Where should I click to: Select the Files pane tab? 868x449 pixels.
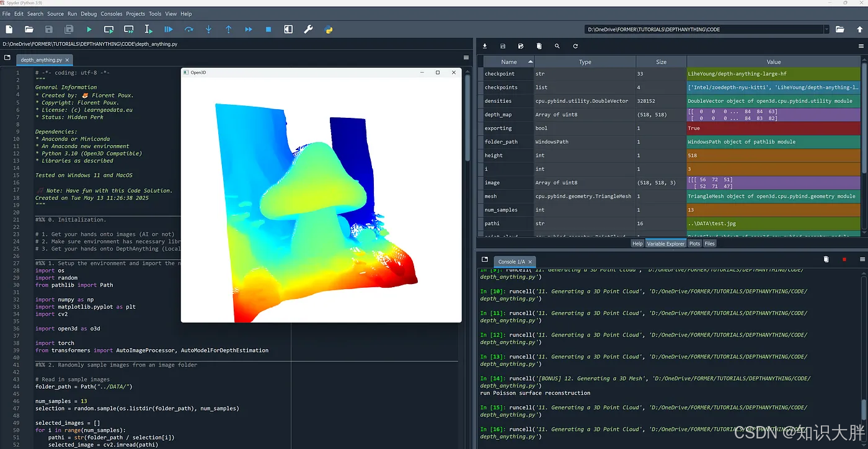(710, 244)
